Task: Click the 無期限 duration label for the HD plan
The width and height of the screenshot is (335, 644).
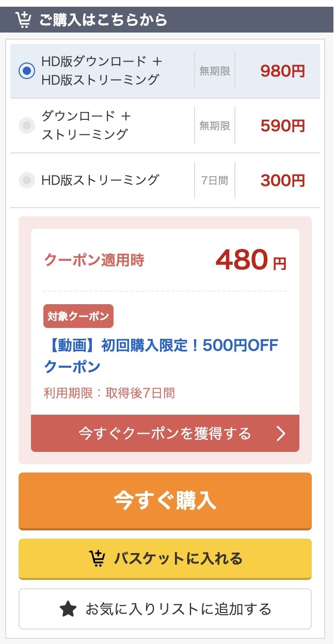Action: pos(215,70)
